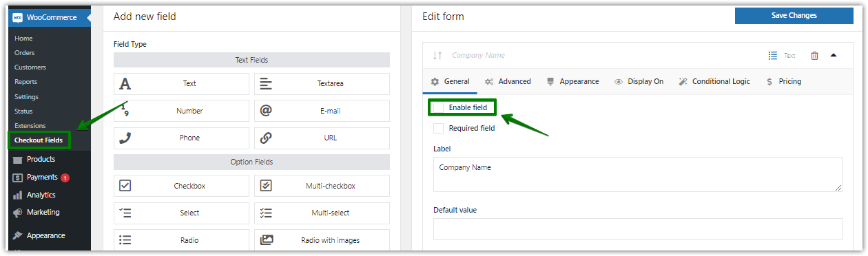Add a Select field button
The height and width of the screenshot is (256, 868).
(181, 213)
